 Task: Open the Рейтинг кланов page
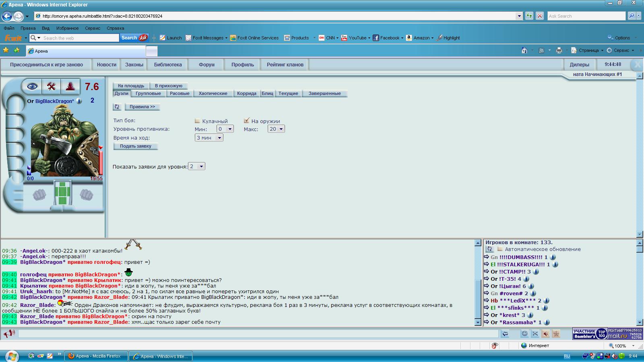tap(285, 65)
